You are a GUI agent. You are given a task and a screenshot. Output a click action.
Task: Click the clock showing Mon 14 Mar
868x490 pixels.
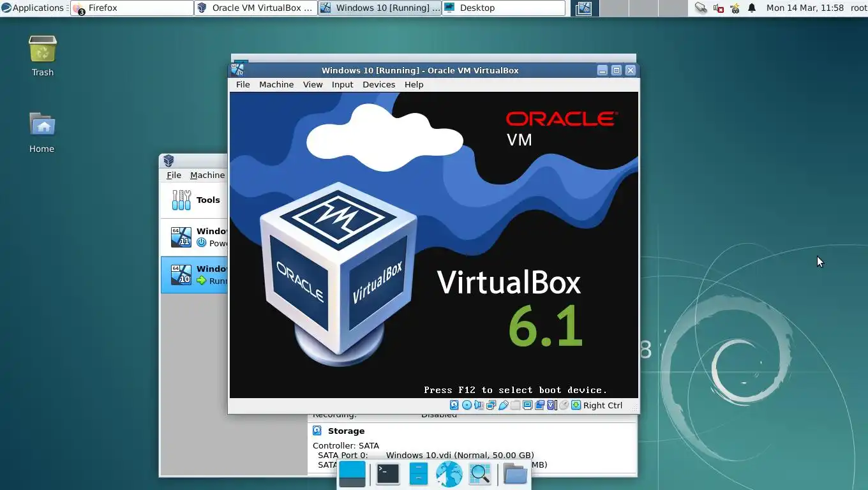tap(805, 8)
